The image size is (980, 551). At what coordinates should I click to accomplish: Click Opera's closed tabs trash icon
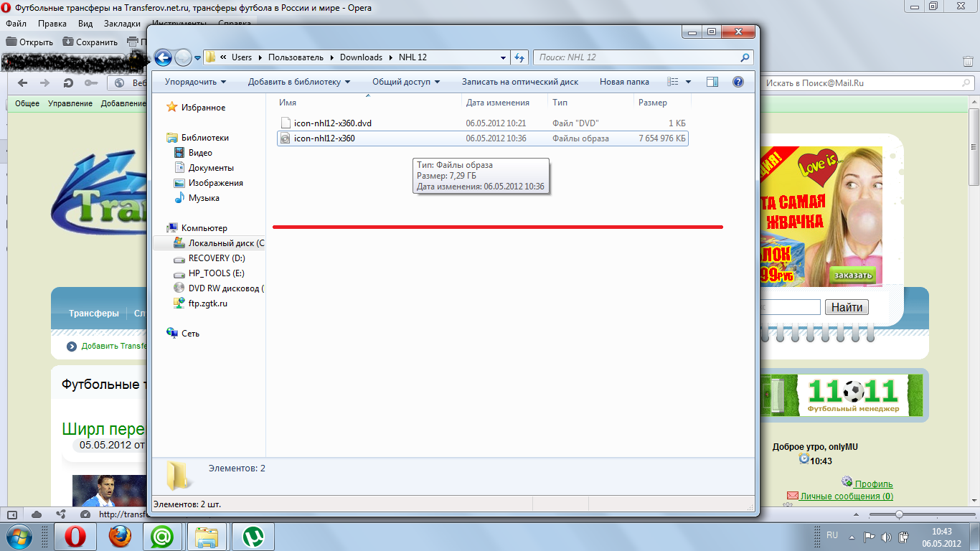pyautogui.click(x=968, y=62)
